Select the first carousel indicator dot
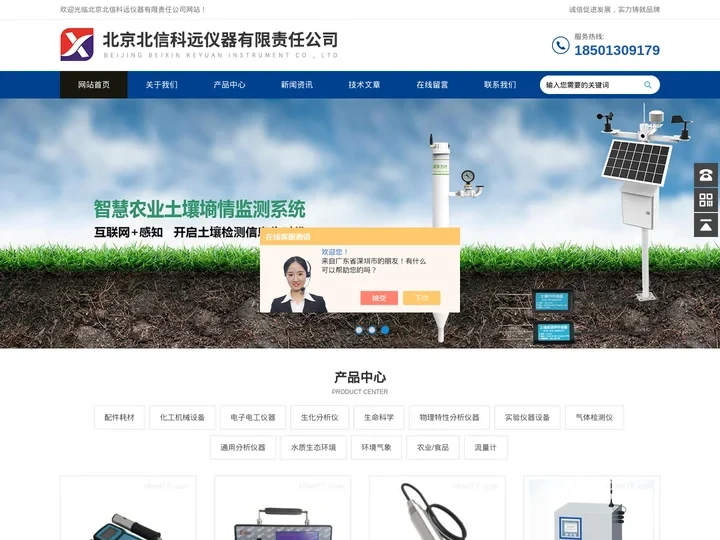Image resolution: width=720 pixels, height=540 pixels. tap(358, 329)
